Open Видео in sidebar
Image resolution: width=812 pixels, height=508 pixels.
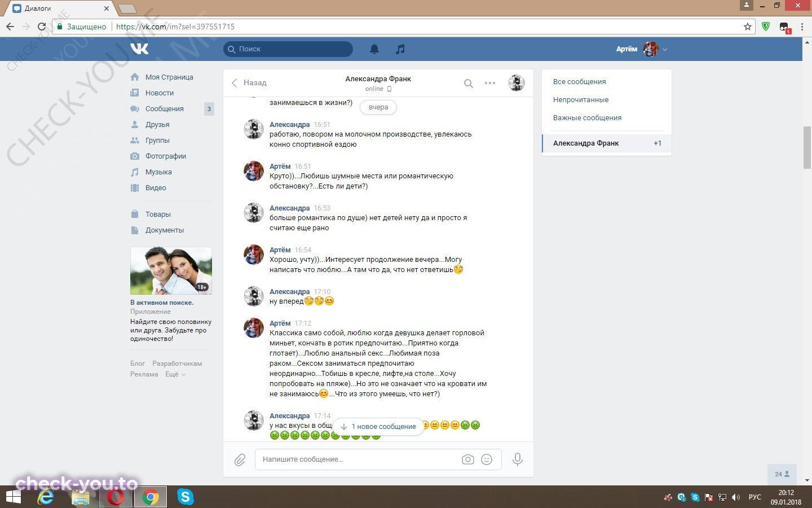tap(156, 188)
